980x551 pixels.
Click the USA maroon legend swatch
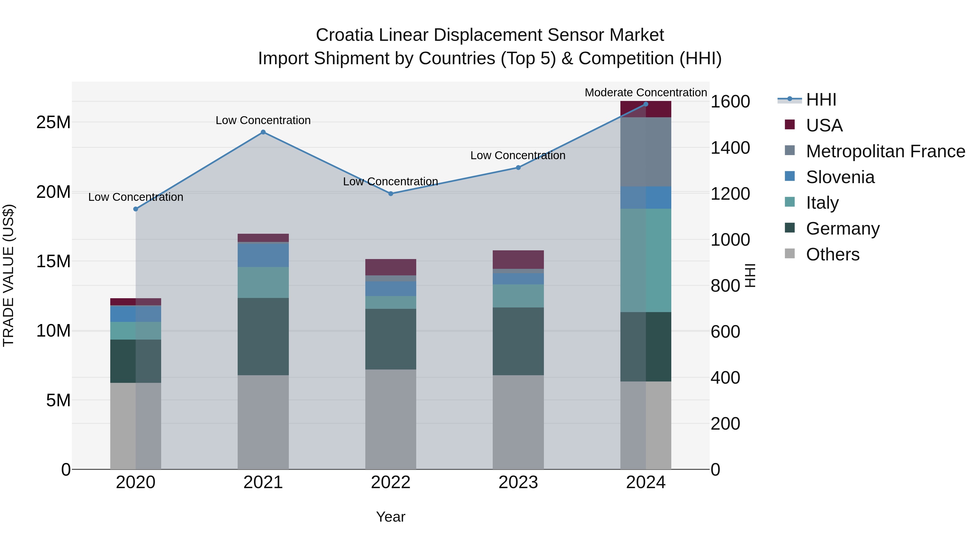[790, 124]
